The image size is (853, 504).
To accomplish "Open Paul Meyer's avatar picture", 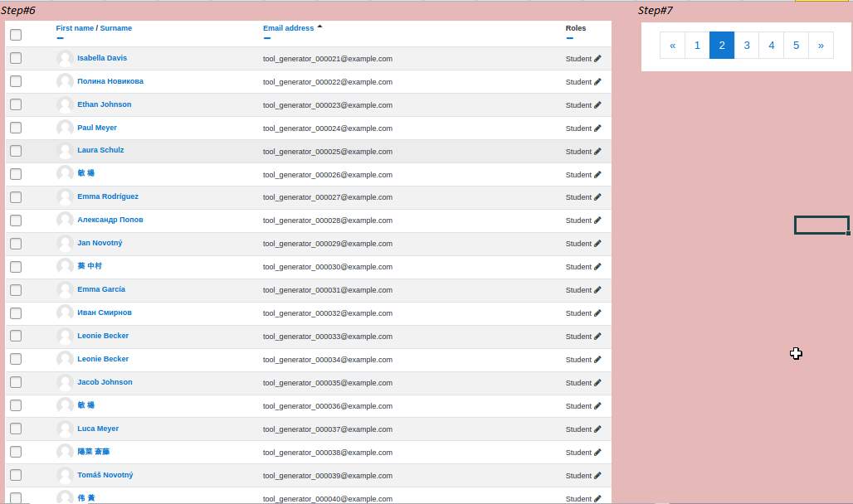I will point(65,128).
